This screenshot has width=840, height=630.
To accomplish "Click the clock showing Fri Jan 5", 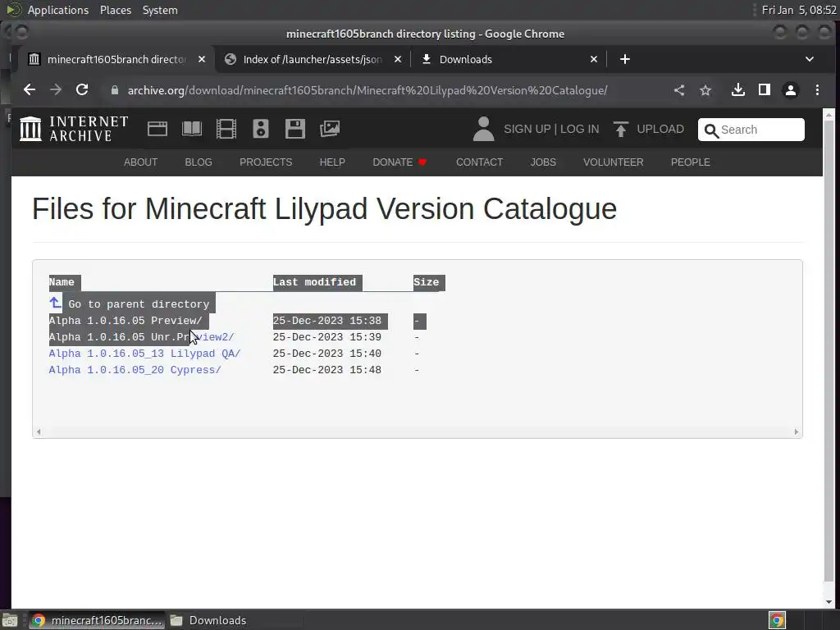I will click(x=799, y=10).
